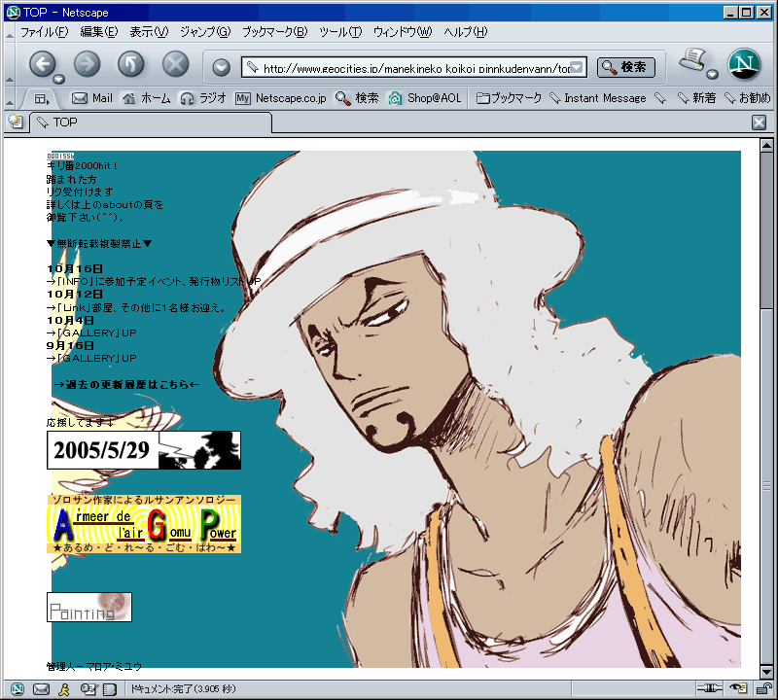778x700 pixels.
Task: Open the 表示(V) menu
Action: coord(149,32)
